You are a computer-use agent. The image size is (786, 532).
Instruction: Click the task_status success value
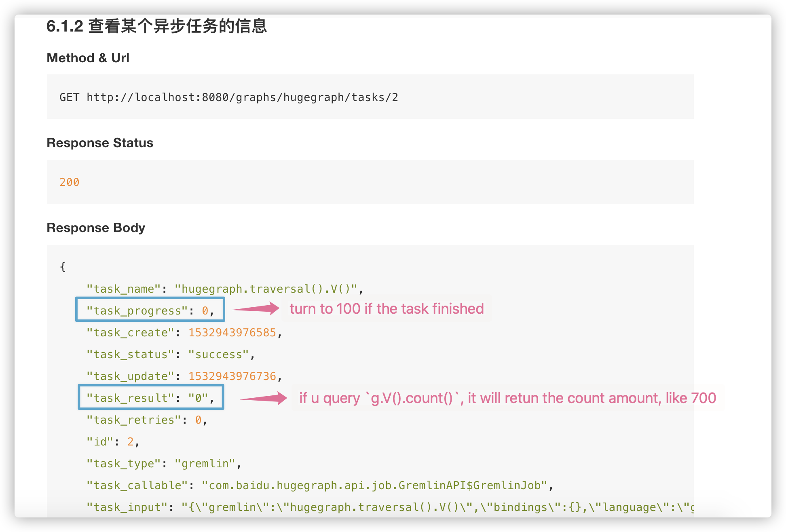tap(219, 354)
